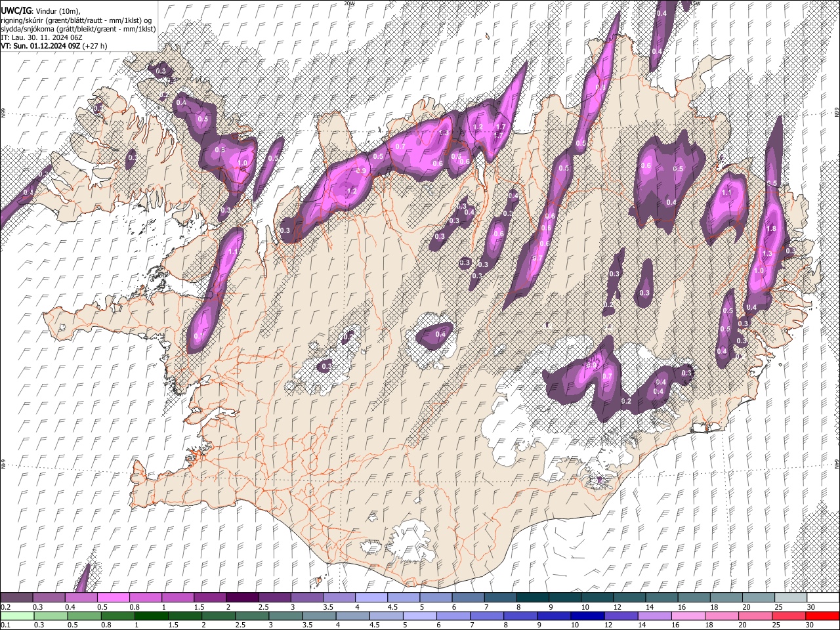Select the rain-scale swatch starting at 0.3
This screenshot has height=630, width=840.
coord(51,616)
